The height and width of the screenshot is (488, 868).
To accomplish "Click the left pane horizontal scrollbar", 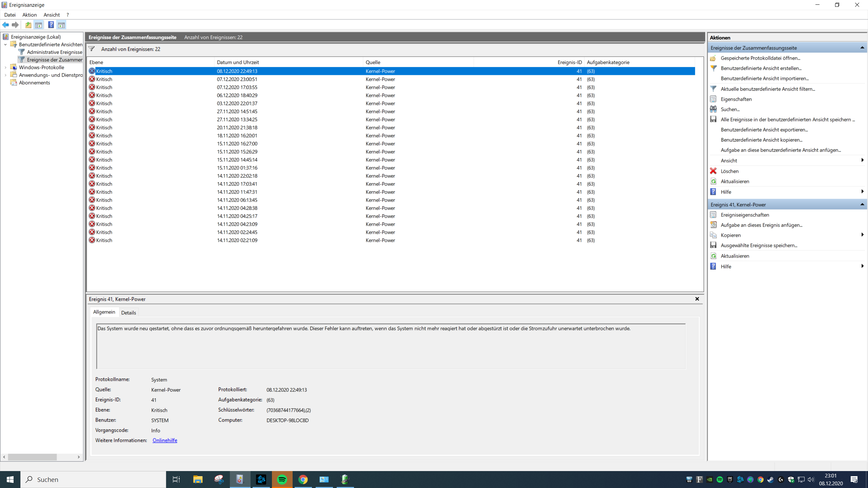I will (x=32, y=457).
